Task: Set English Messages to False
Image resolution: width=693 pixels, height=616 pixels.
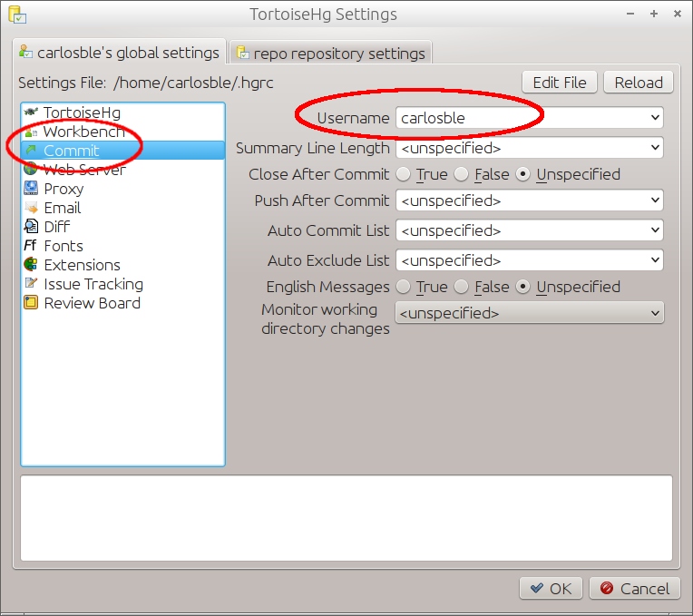Action: 461,287
